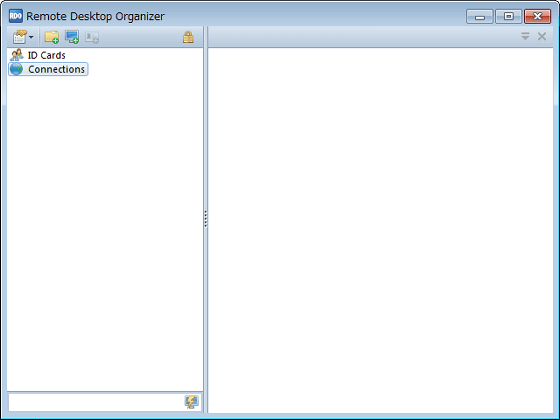Click the RDO application icon in title bar
Image resolution: width=560 pixels, height=420 pixels.
[16, 16]
